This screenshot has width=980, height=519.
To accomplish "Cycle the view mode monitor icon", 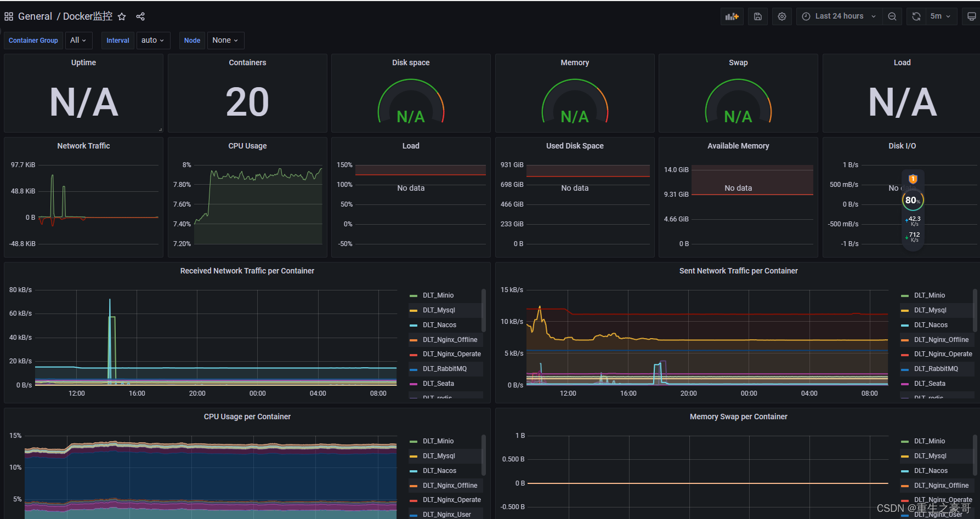I will tap(971, 16).
